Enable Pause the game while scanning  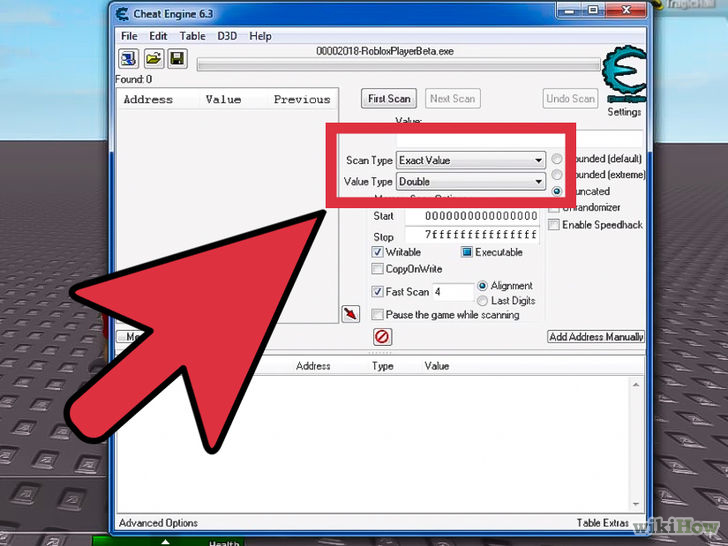pos(377,315)
